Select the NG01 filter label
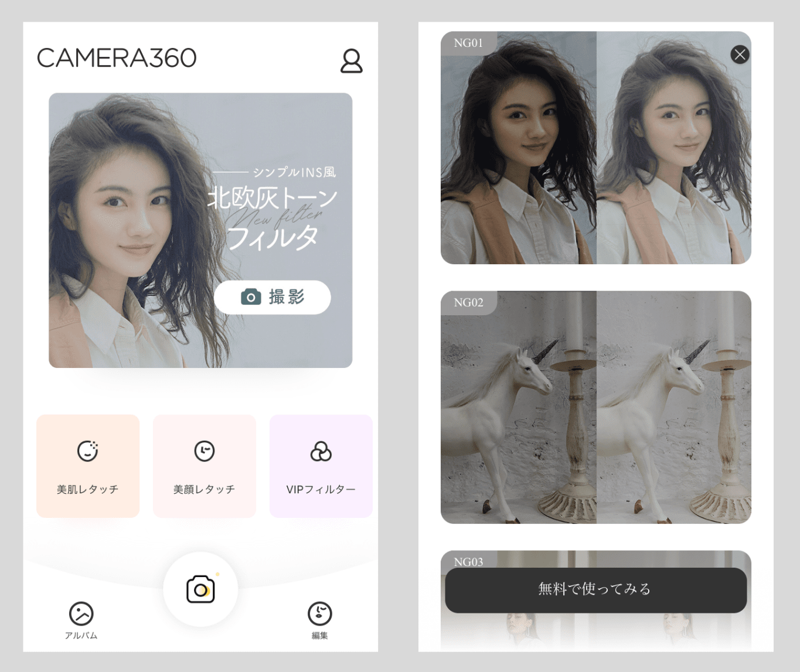This screenshot has height=672, width=800. 468,43
